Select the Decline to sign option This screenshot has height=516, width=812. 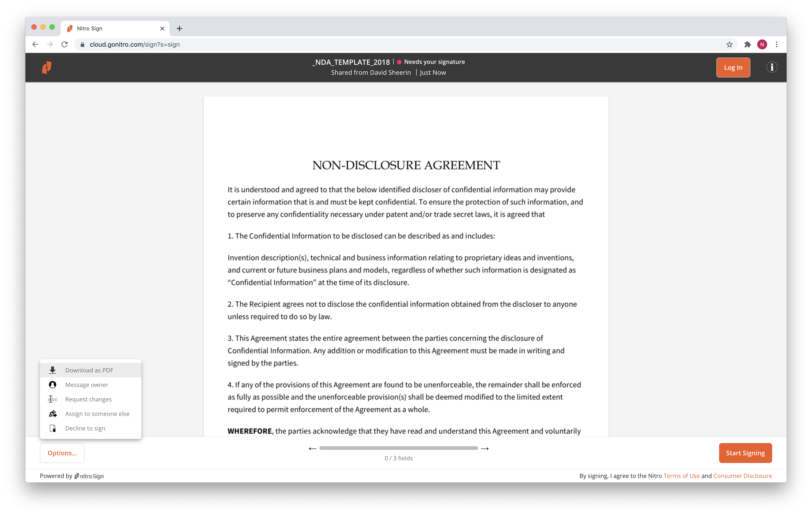[x=85, y=428]
